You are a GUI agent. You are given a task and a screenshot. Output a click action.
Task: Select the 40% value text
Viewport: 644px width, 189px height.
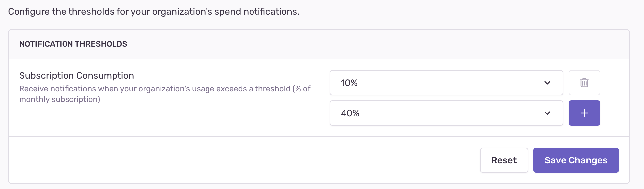point(350,113)
